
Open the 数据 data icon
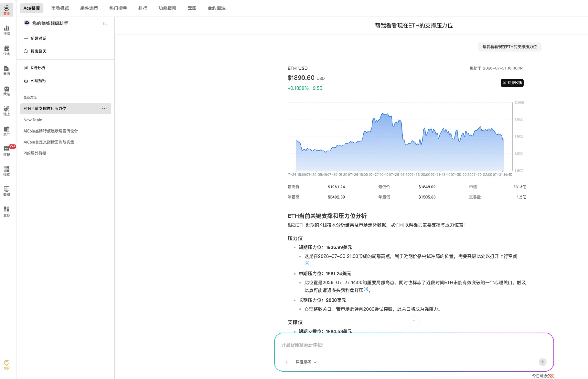pos(7,191)
